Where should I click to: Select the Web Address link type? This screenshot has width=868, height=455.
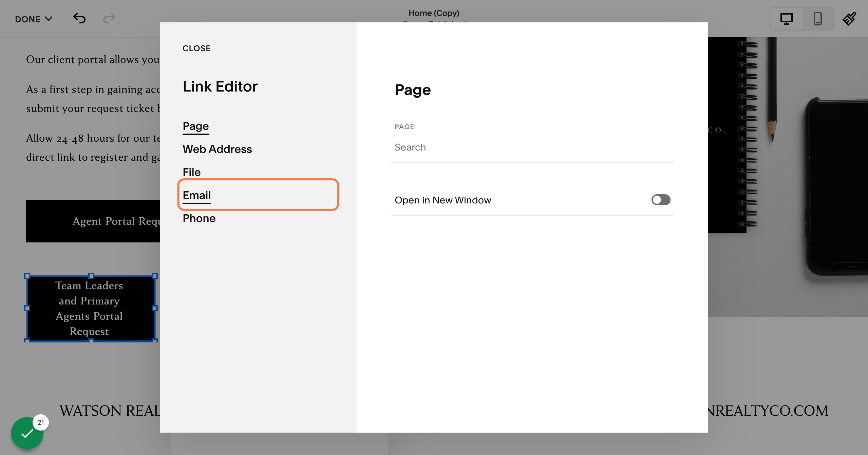pos(217,149)
